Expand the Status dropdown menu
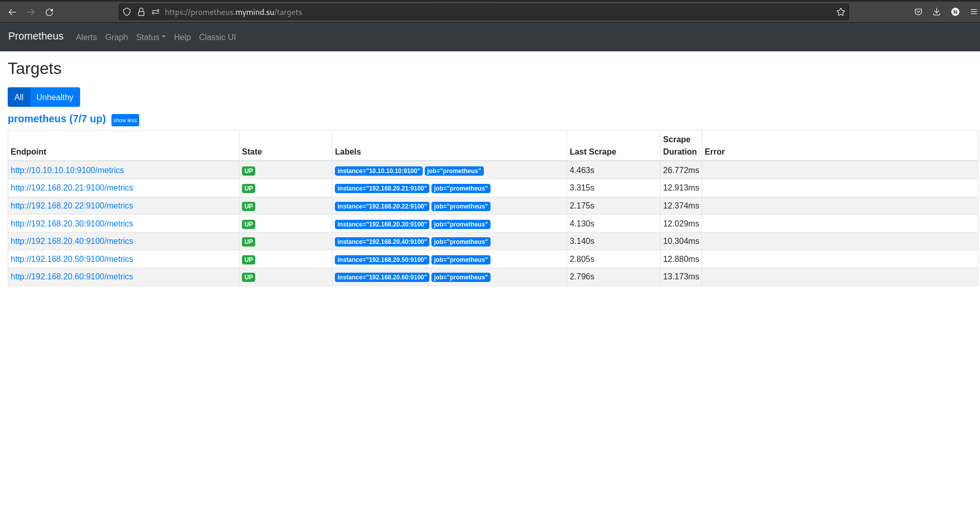The height and width of the screenshot is (530, 980). [150, 37]
